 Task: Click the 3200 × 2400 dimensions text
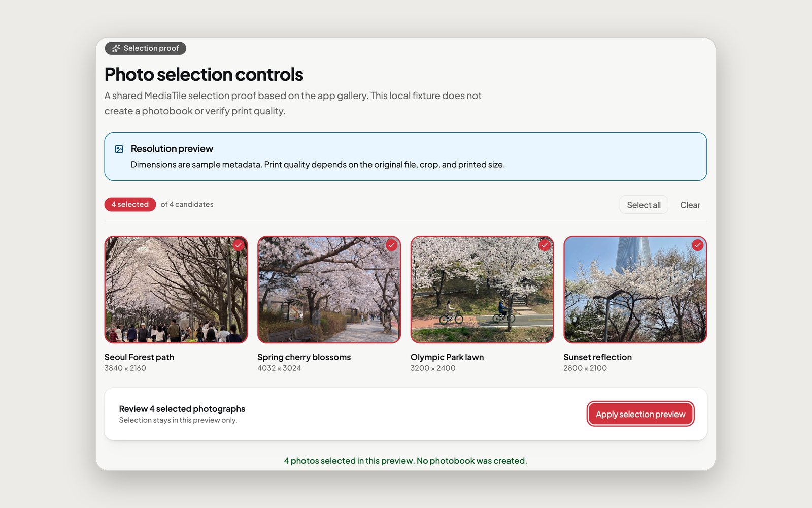coord(433,368)
